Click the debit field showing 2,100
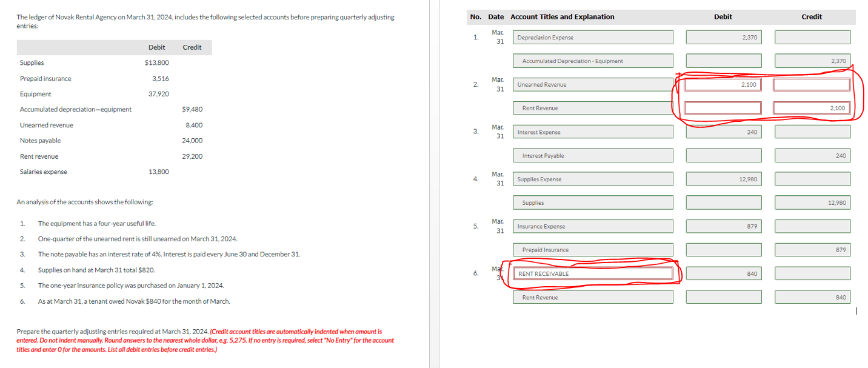This screenshot has width=868, height=368. point(724,85)
